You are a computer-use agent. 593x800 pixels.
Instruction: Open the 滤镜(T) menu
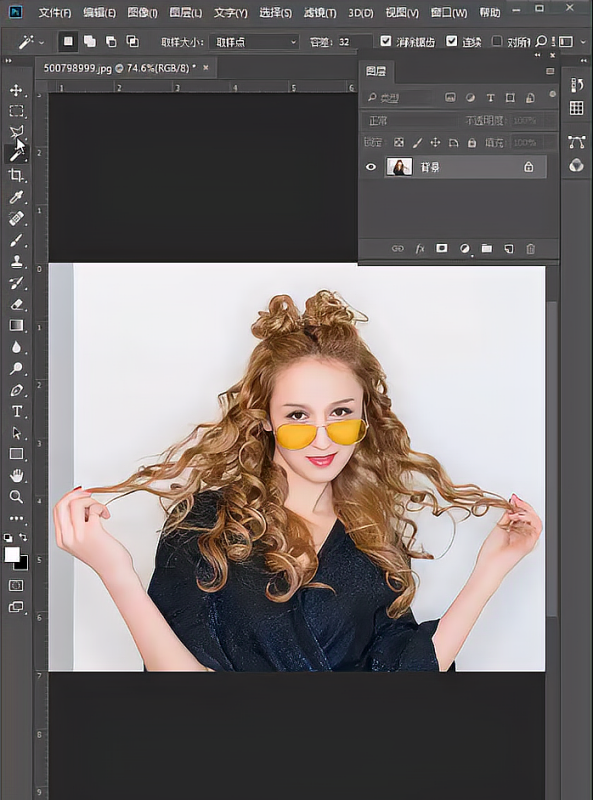point(320,12)
